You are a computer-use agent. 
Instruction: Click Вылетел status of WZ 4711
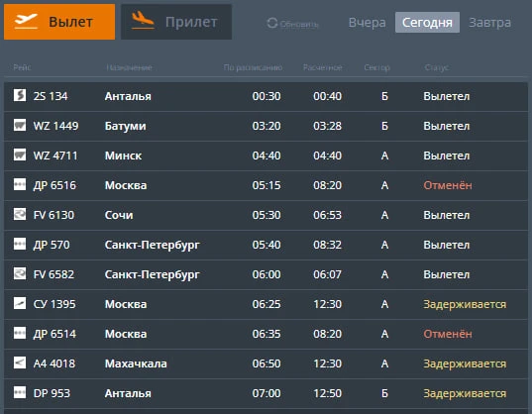pos(447,155)
